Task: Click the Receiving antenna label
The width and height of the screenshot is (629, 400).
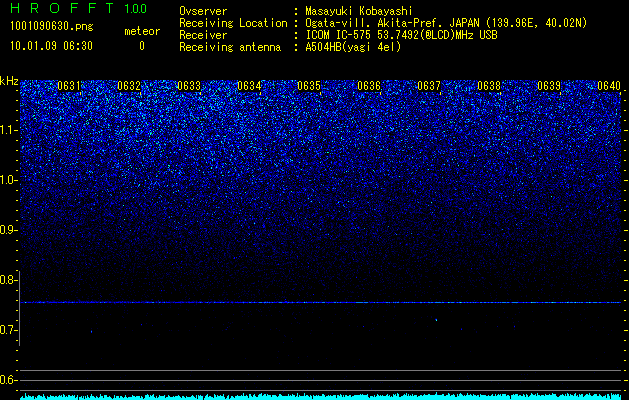Action: 230,47
